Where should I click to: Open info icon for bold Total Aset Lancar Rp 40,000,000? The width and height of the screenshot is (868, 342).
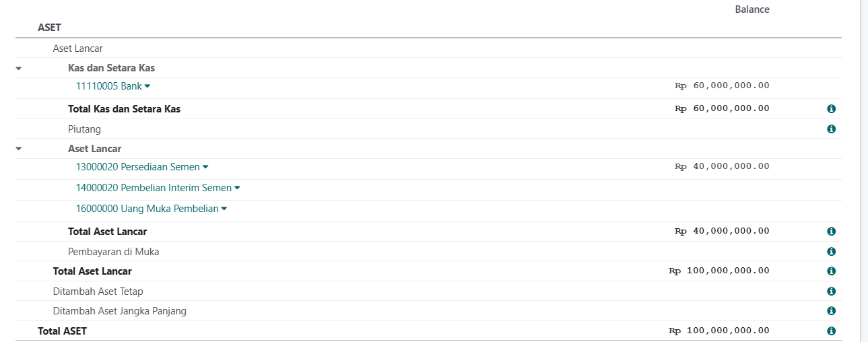(x=831, y=232)
